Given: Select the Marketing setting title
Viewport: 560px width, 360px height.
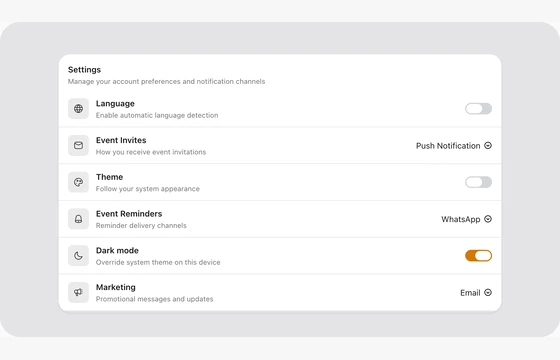Looking at the screenshot, I should 116,287.
